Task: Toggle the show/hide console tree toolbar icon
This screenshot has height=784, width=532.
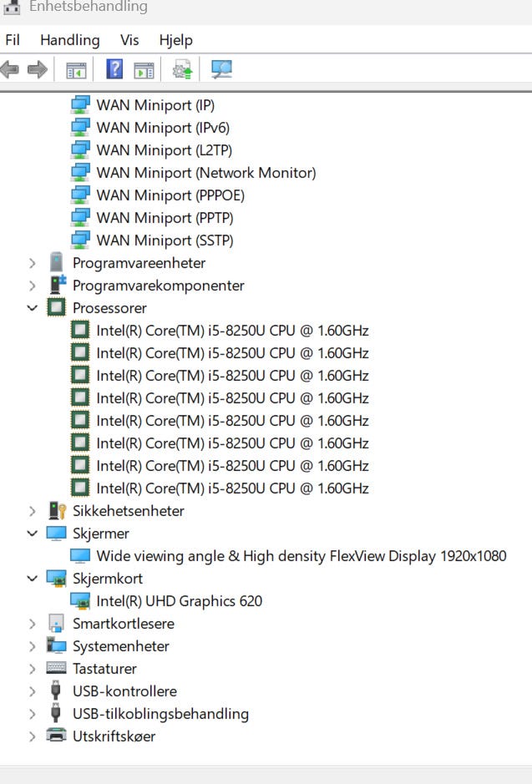Action: click(x=76, y=70)
